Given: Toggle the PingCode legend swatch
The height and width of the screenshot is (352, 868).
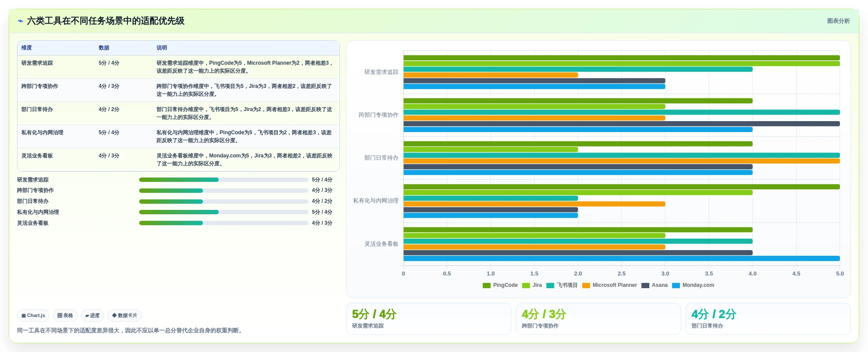Looking at the screenshot, I should [486, 286].
